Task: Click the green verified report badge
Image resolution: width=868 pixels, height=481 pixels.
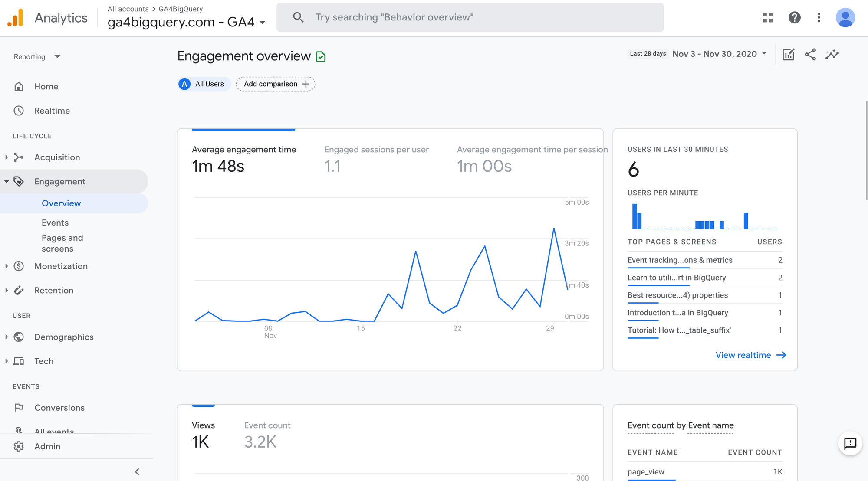Action: tap(321, 57)
